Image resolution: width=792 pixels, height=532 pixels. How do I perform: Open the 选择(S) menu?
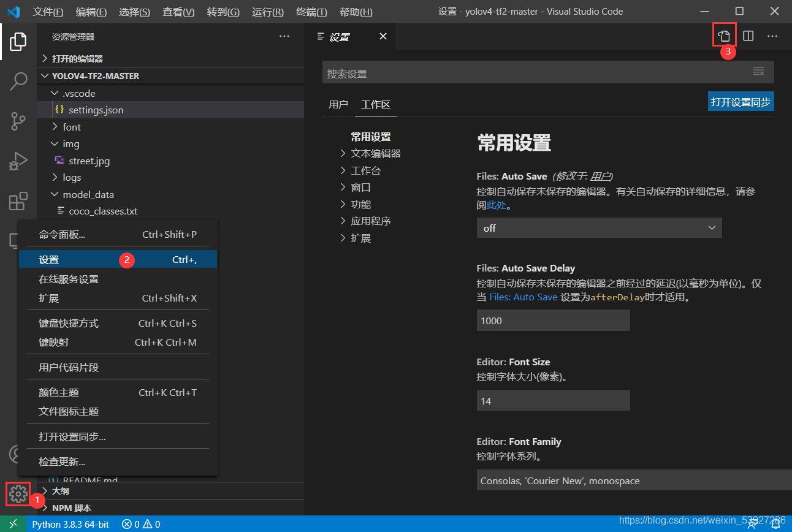pyautogui.click(x=134, y=12)
